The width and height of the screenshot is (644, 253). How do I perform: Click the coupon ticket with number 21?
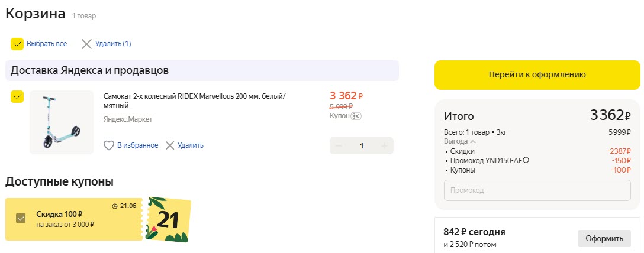click(168, 219)
